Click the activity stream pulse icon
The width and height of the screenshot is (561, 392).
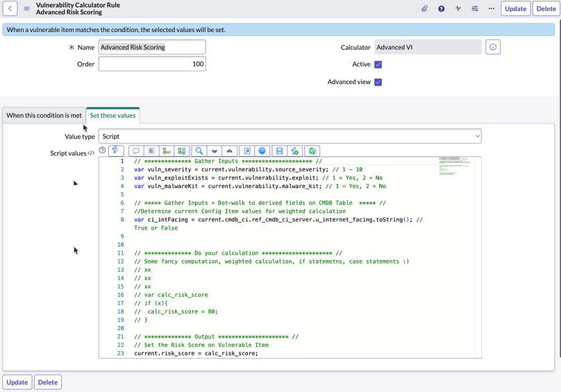(x=458, y=8)
